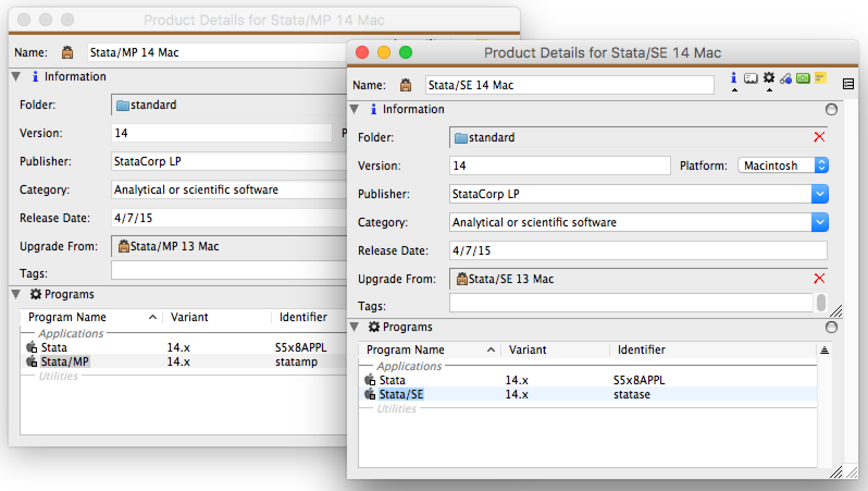The image size is (868, 491).
Task: Click the gray card icon in Stata/SE toolbar
Action: [x=751, y=79]
